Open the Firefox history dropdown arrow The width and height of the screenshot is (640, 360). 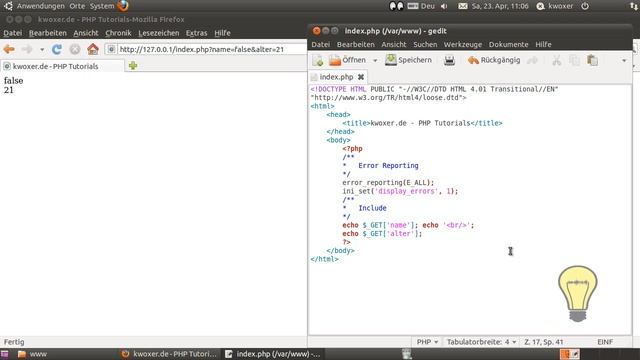(42, 50)
